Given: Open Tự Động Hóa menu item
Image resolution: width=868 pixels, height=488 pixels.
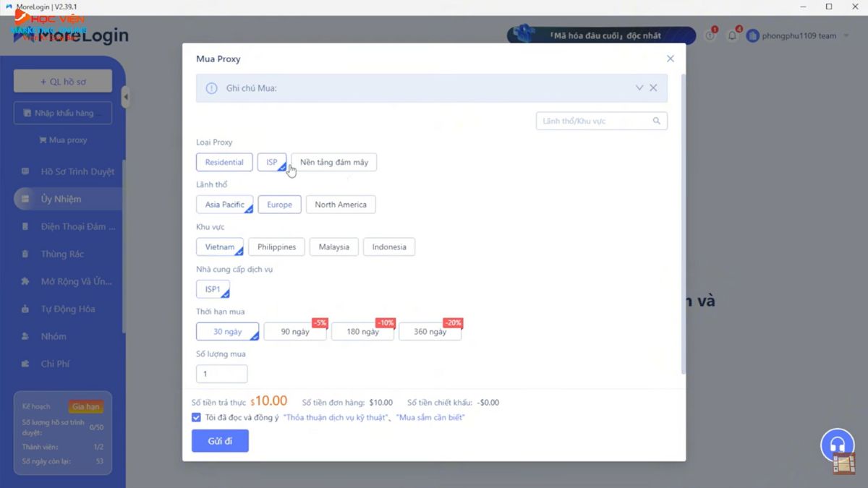Looking at the screenshot, I should 68,309.
